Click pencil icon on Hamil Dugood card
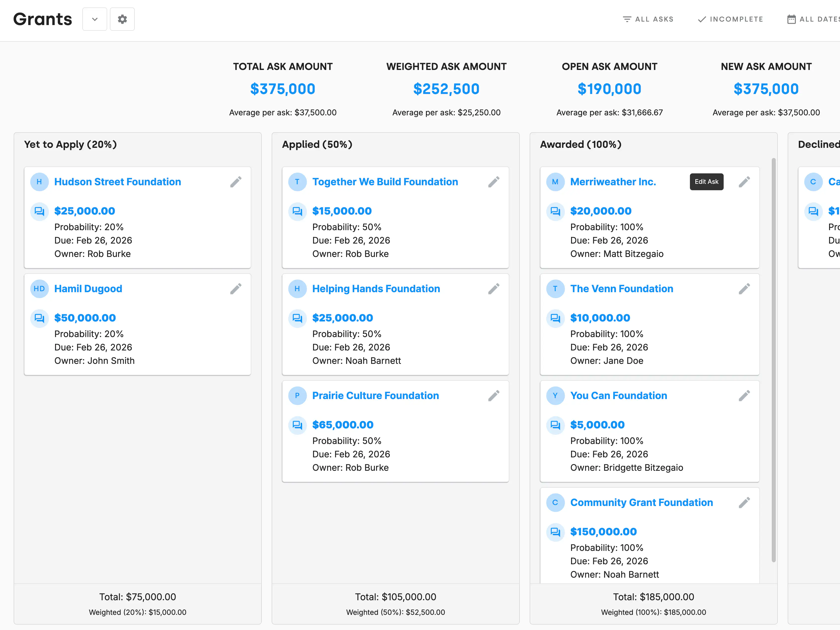The image size is (840, 630). [235, 289]
